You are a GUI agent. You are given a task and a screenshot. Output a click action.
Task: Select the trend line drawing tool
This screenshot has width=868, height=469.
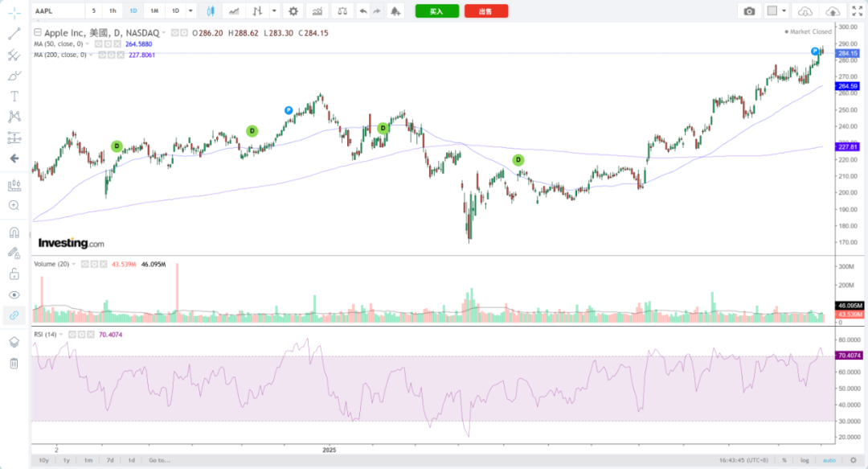[14, 34]
